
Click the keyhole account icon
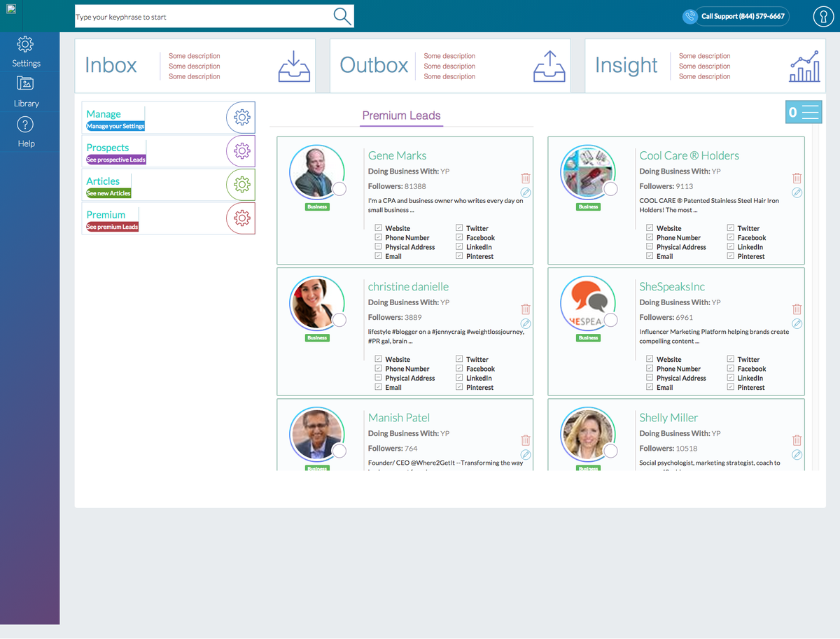(x=822, y=16)
